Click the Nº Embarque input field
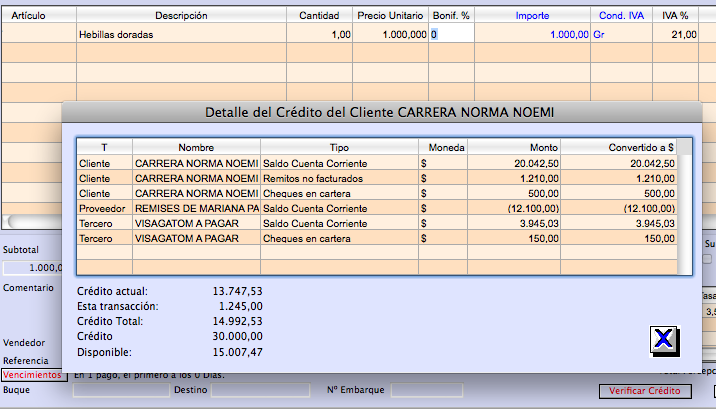 click(427, 390)
